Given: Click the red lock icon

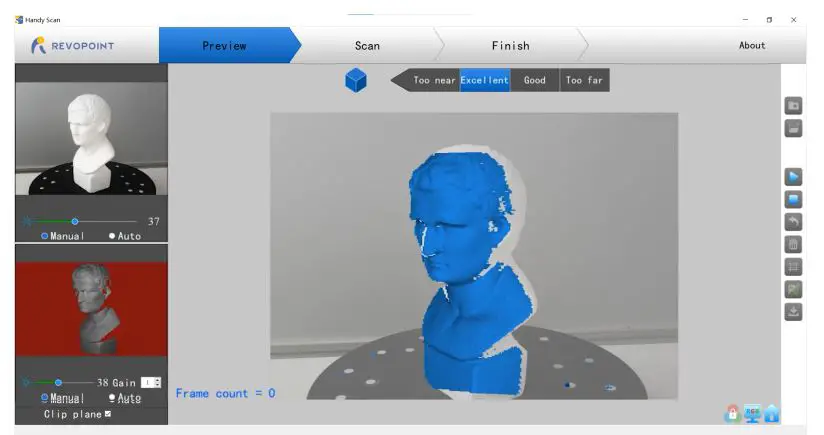Looking at the screenshot, I should pyautogui.click(x=732, y=413).
